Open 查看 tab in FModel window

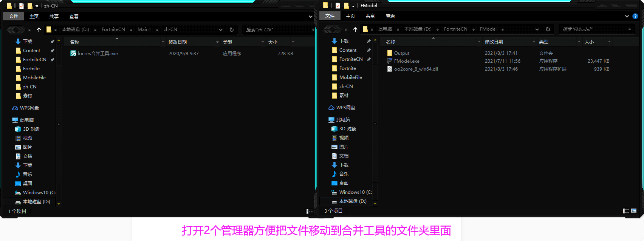(x=390, y=16)
